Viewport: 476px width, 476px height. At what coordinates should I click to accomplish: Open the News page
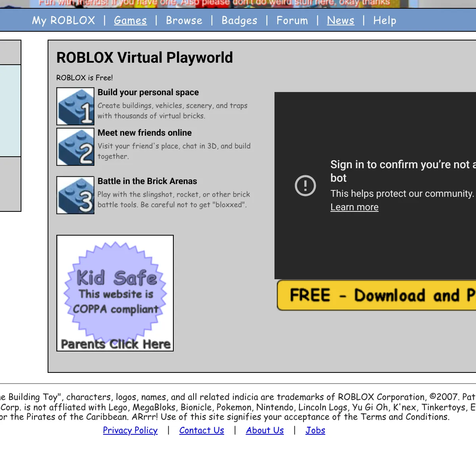coord(340,20)
